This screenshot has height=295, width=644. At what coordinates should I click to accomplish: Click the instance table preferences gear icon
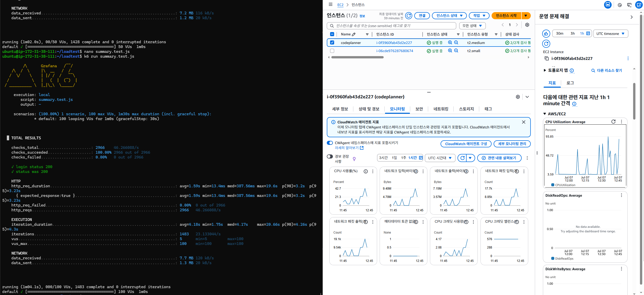[527, 25]
